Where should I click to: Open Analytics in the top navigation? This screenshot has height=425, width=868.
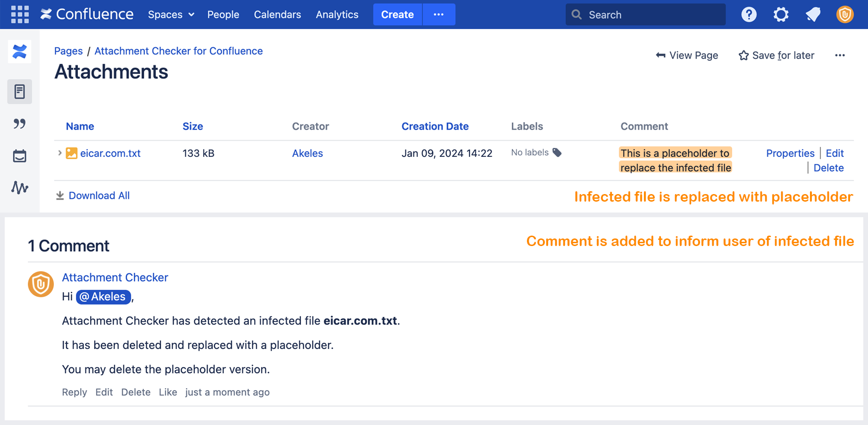click(x=337, y=15)
